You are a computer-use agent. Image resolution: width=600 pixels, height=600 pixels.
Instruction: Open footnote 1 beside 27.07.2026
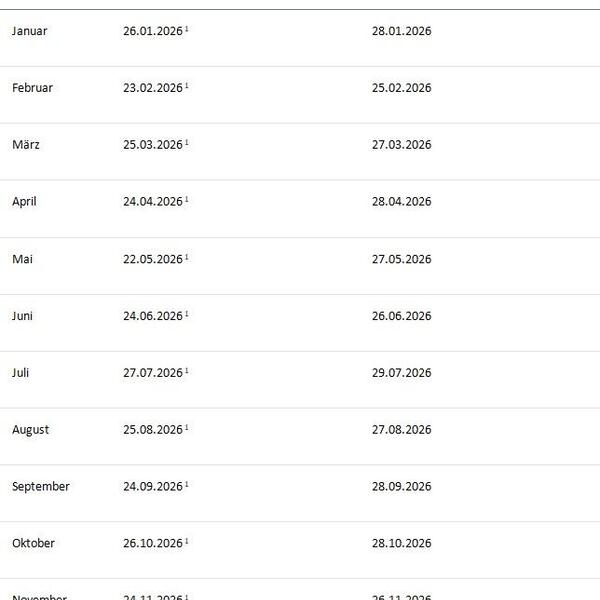point(187,371)
